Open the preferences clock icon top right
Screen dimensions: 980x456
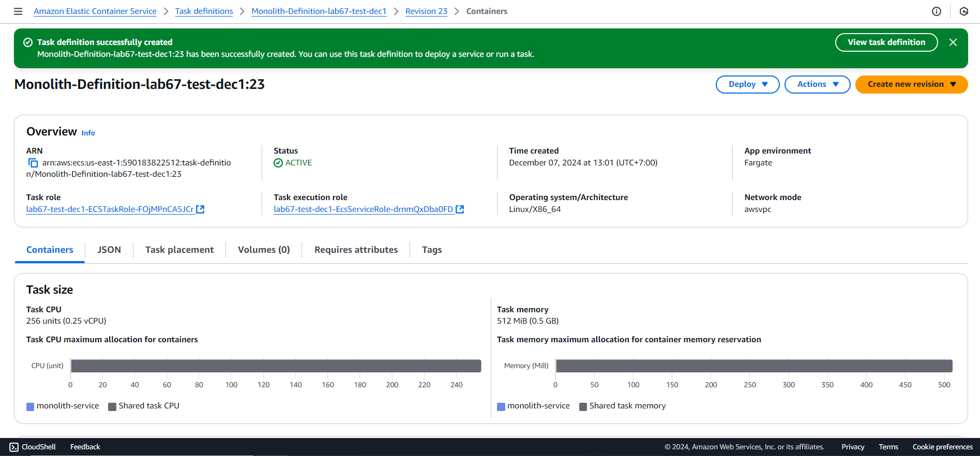(964, 11)
